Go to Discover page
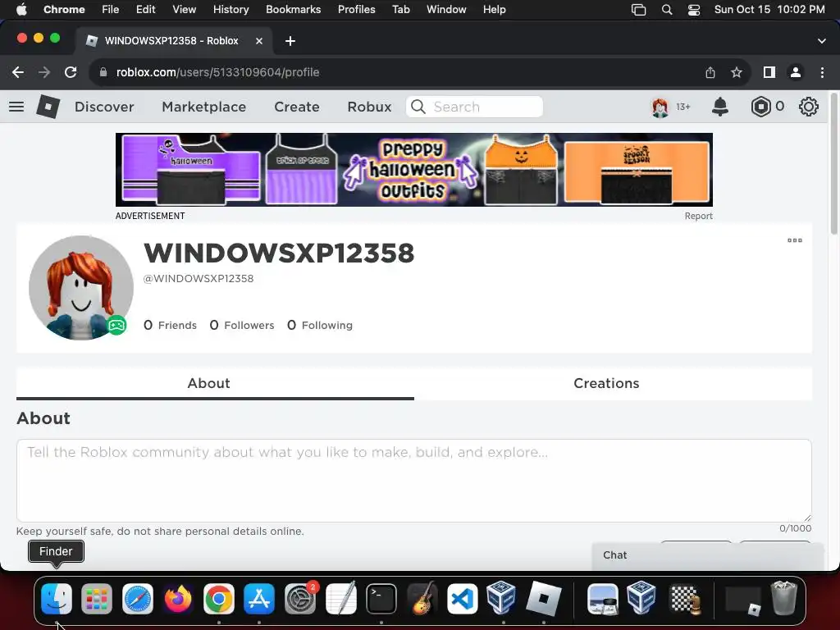 coord(104,107)
